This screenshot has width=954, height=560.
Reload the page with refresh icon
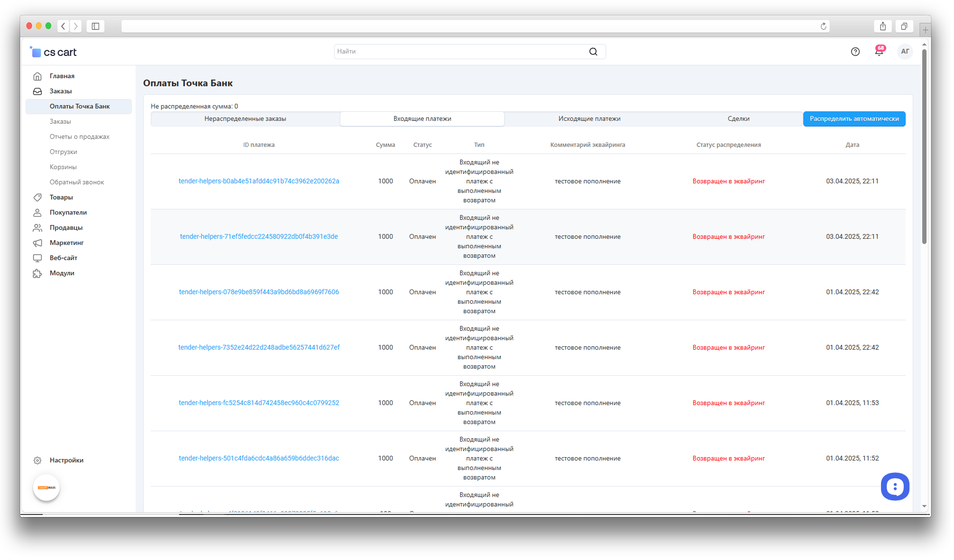tap(823, 26)
